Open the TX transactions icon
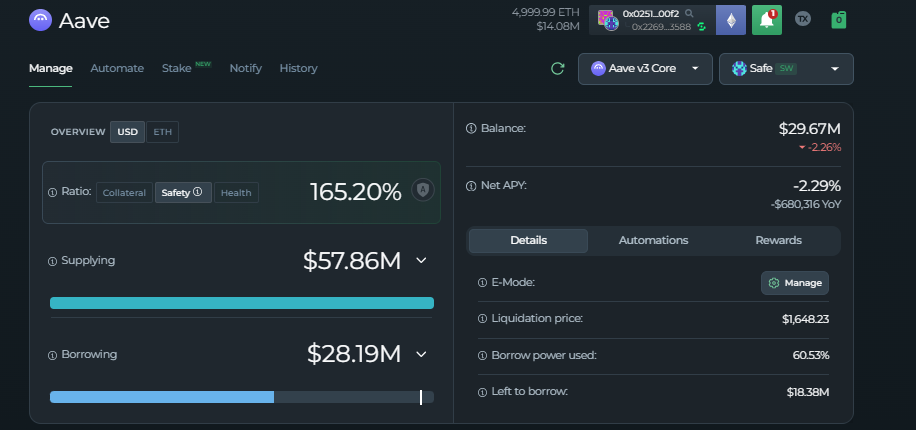This screenshot has width=916, height=430. pyautogui.click(x=802, y=19)
